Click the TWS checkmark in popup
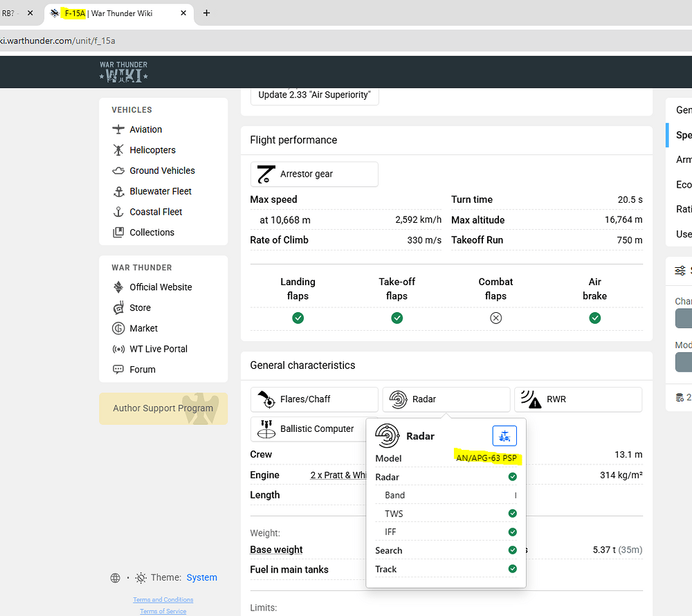The width and height of the screenshot is (692, 616). (512, 513)
